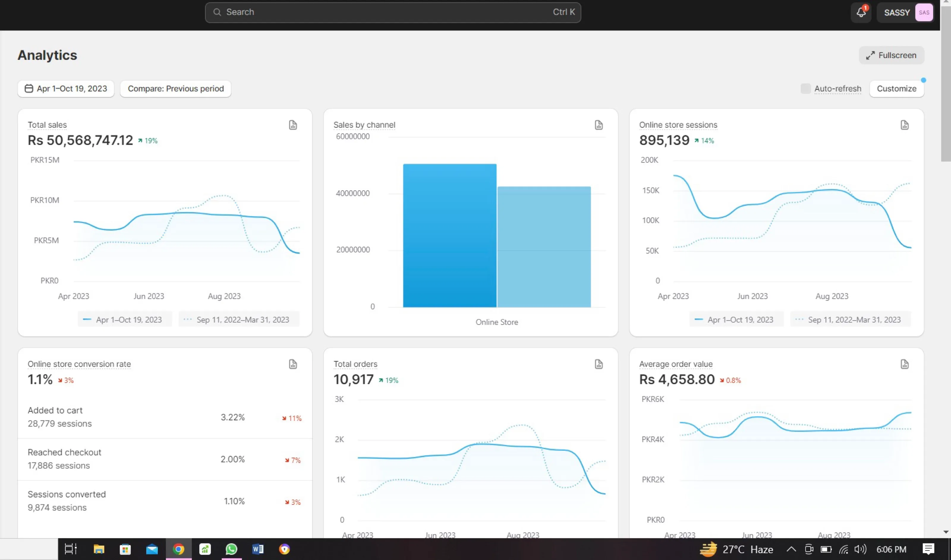
Task: Click the Reached checkout row
Action: (165, 459)
